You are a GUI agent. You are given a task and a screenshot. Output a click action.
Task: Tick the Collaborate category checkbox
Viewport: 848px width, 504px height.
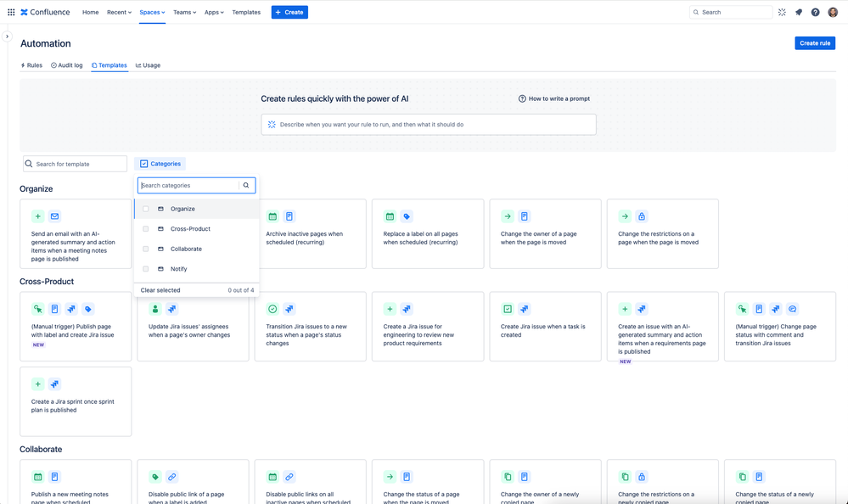click(x=145, y=249)
